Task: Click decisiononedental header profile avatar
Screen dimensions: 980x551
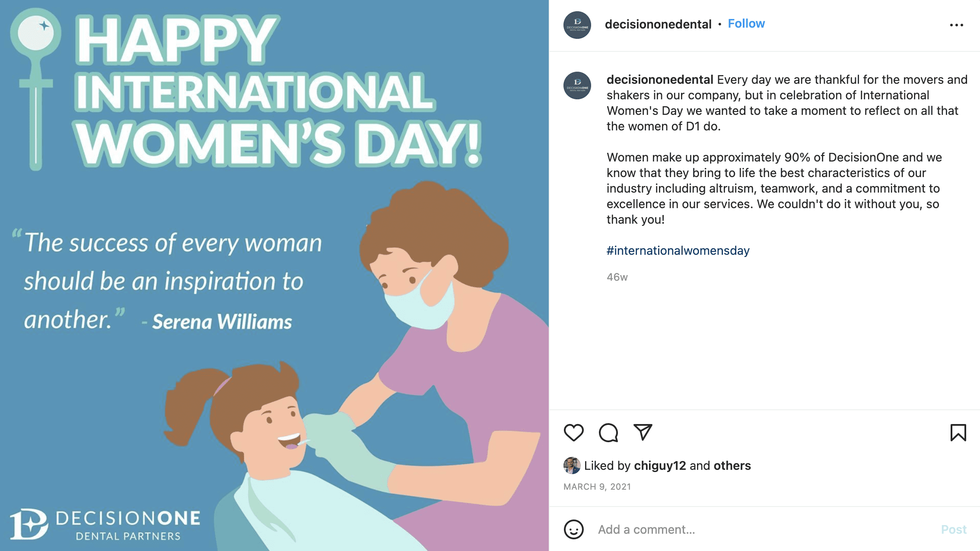Action: tap(577, 25)
